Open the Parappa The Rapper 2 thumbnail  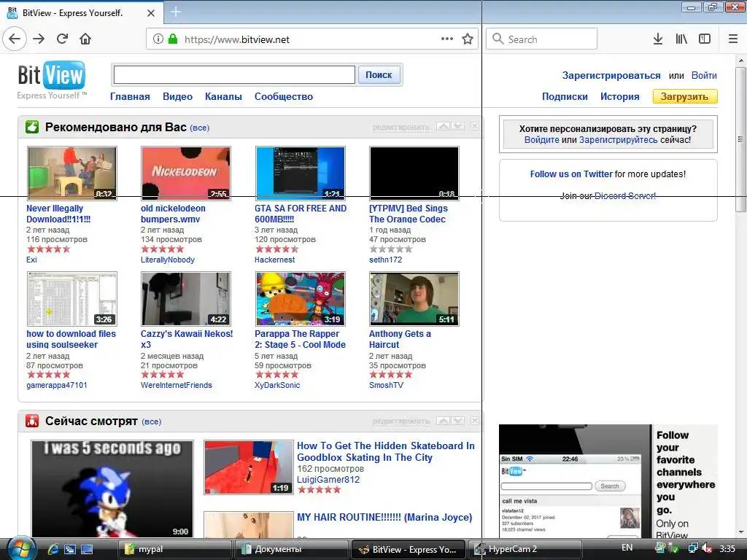[300, 298]
